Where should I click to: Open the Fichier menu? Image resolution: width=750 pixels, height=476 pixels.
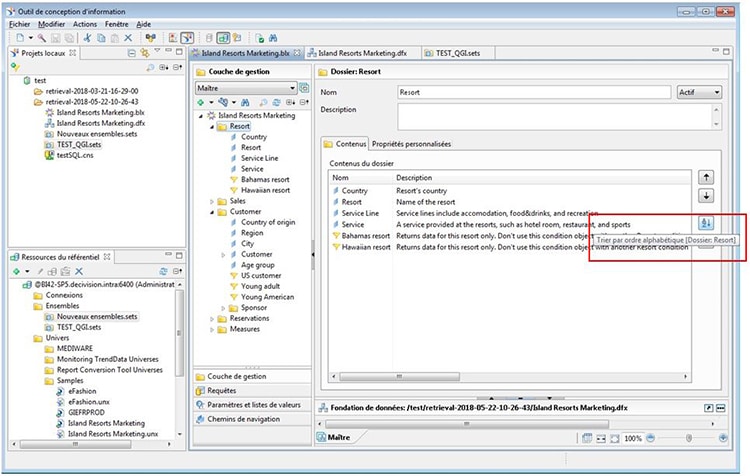pos(19,24)
